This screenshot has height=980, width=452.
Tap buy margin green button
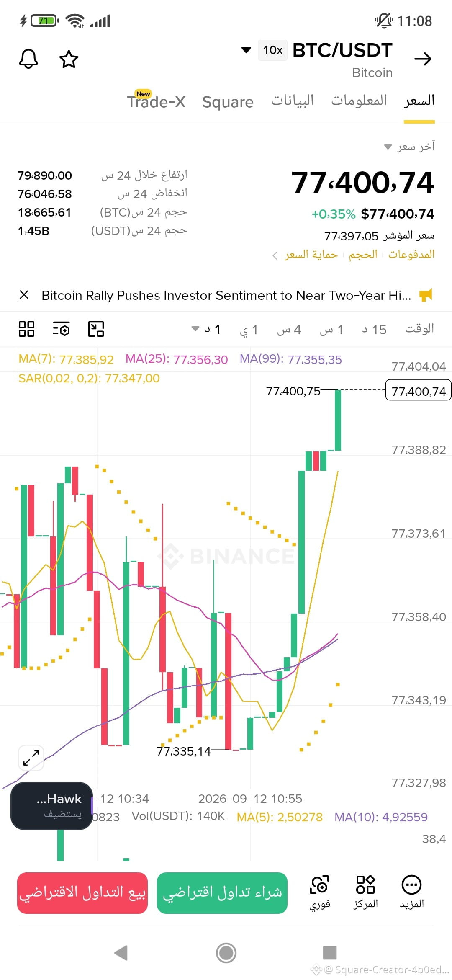(x=222, y=893)
